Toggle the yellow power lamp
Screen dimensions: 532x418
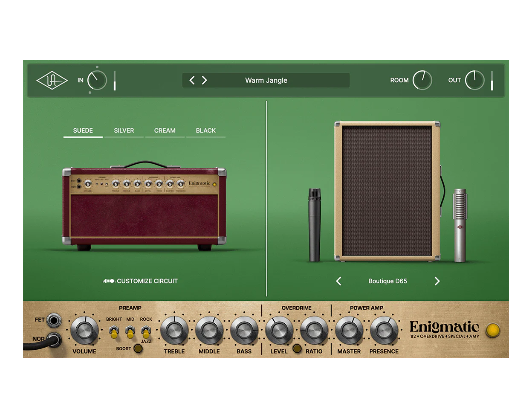tap(493, 331)
